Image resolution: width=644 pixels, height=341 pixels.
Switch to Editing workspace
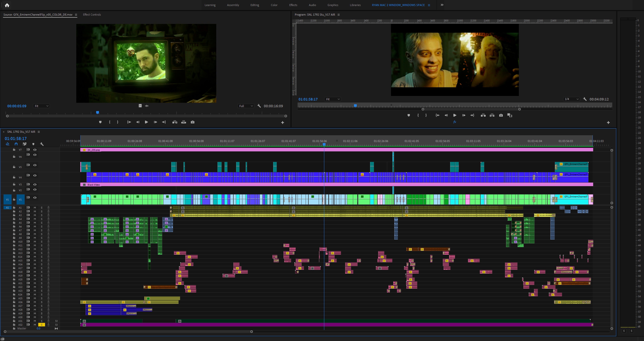(x=255, y=5)
